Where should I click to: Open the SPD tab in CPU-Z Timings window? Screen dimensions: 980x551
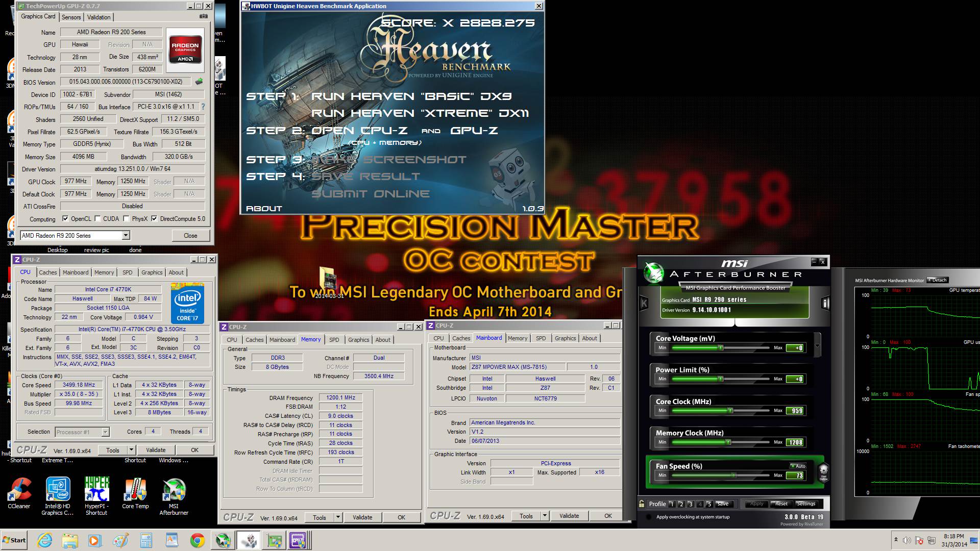click(x=334, y=340)
